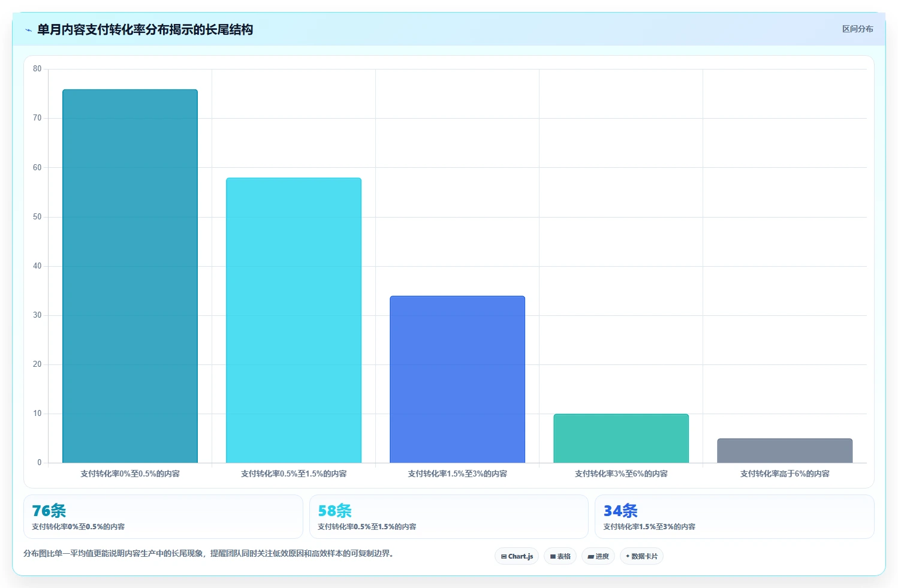Viewport: 898px width, 588px height.
Task: Click the 数据卡片 tag chip
Action: coord(641,556)
